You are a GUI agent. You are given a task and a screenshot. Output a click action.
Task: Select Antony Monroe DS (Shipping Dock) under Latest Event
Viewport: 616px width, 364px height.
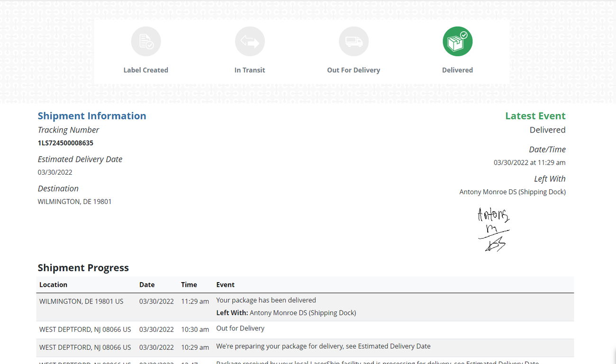[x=513, y=192]
